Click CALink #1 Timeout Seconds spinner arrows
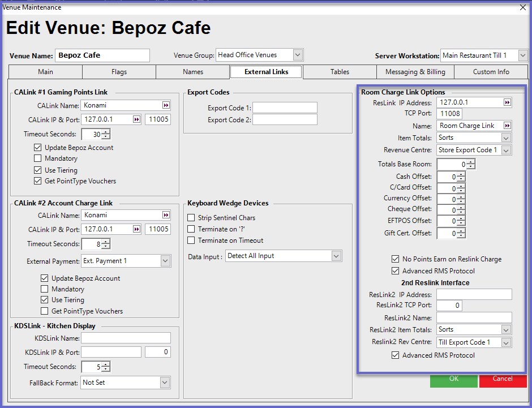The image size is (532, 408). coord(106,134)
